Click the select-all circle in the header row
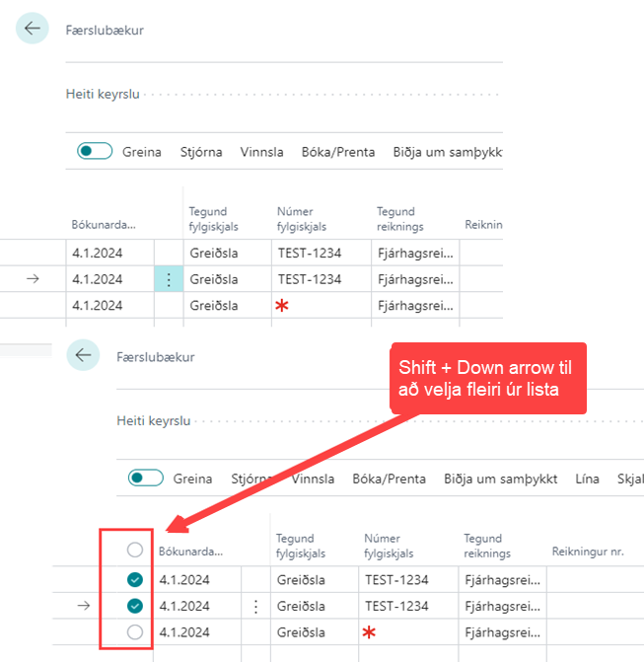 click(135, 550)
